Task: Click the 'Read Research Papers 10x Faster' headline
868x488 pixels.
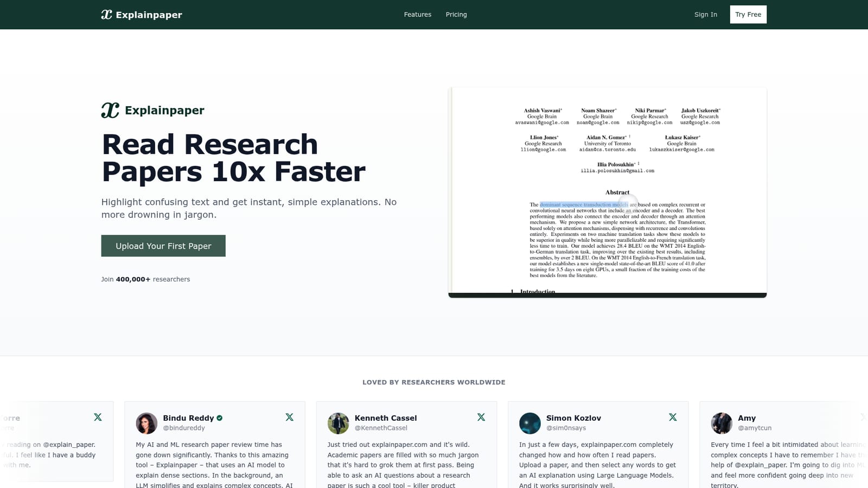Action: click(233, 158)
